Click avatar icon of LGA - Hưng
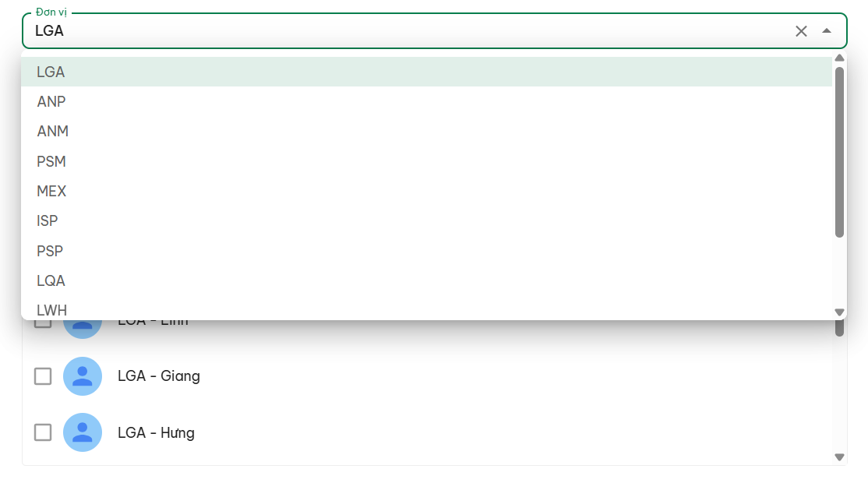 [x=83, y=432]
